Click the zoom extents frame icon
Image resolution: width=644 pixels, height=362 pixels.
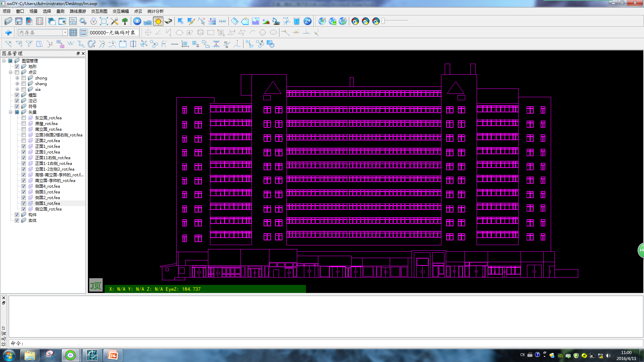pyautogui.click(x=104, y=21)
